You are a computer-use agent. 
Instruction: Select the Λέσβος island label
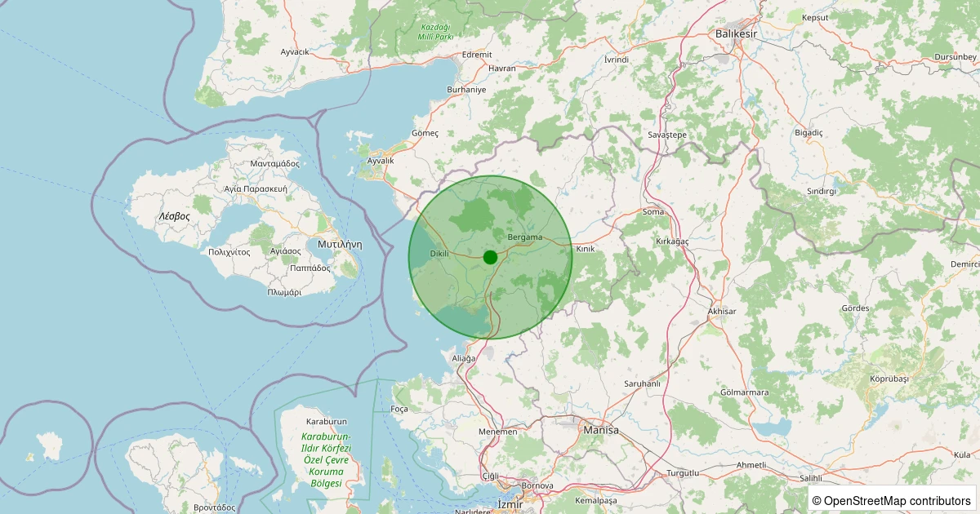[x=174, y=216]
